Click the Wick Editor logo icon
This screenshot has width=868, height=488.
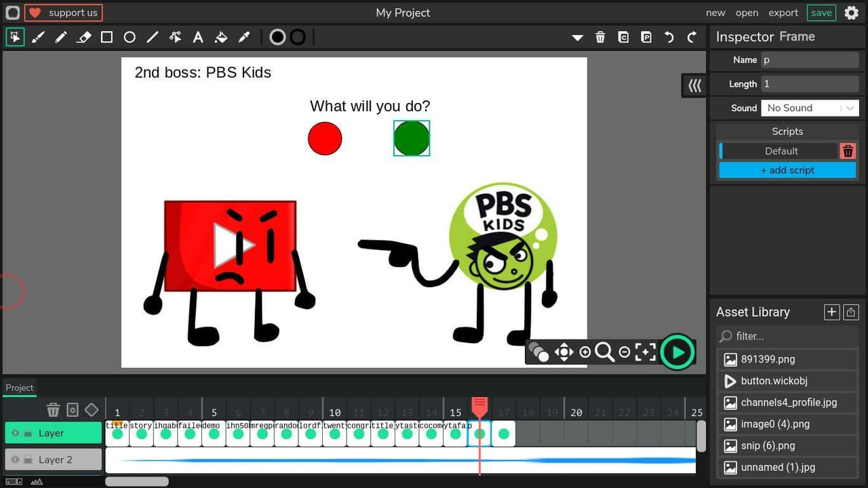coord(12,13)
